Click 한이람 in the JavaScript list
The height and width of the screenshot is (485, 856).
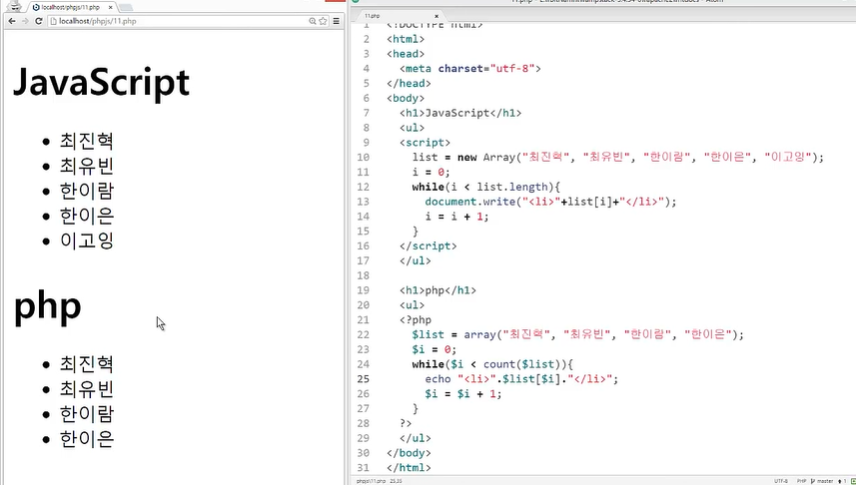(87, 191)
